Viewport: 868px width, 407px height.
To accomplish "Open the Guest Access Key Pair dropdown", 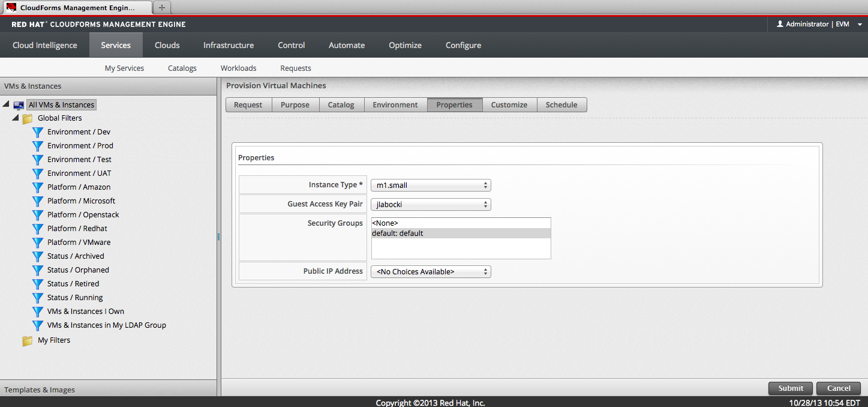I will tap(431, 205).
